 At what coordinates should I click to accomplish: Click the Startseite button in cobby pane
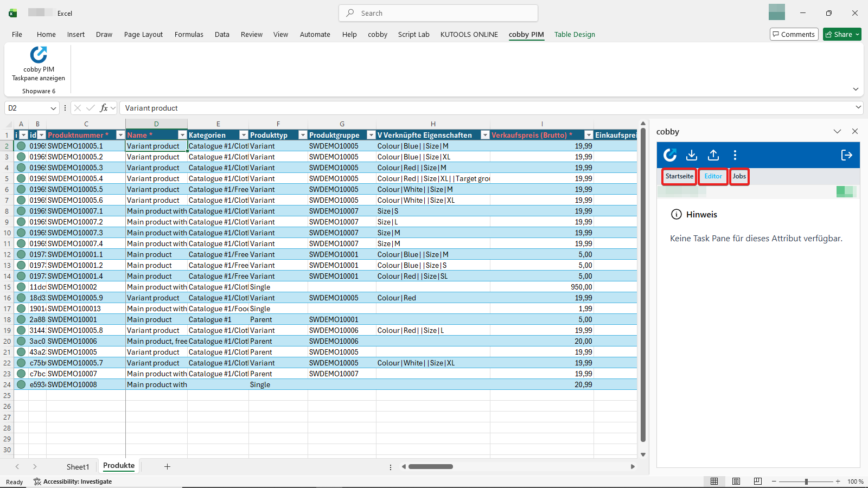coord(679,176)
